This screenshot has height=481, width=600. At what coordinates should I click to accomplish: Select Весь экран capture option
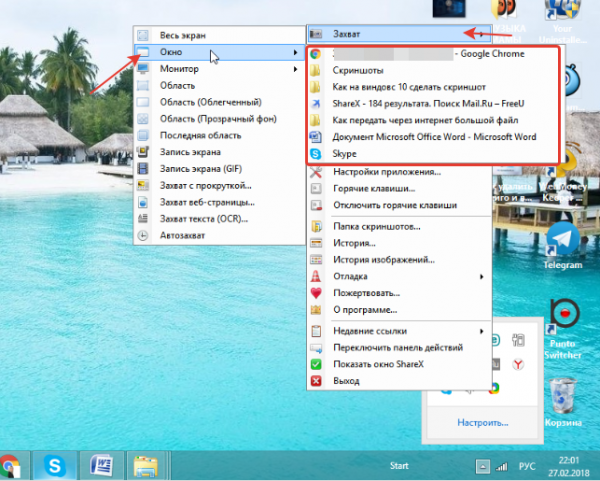pyautogui.click(x=220, y=35)
